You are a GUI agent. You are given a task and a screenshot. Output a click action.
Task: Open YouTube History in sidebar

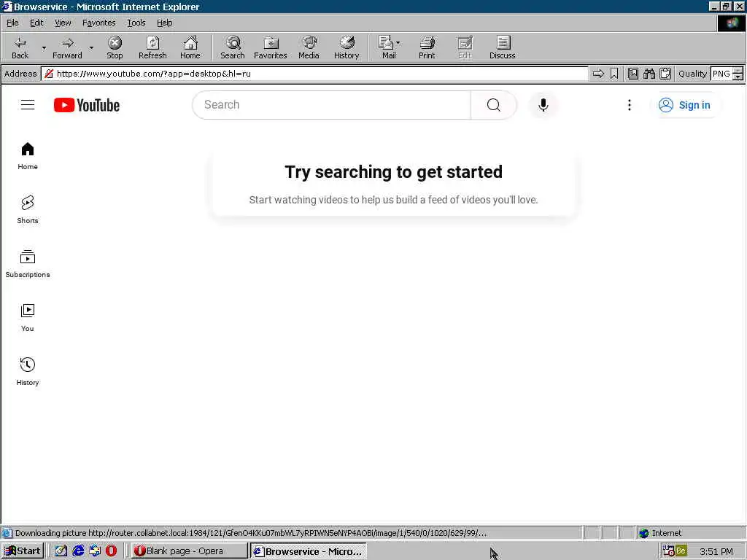28,371
